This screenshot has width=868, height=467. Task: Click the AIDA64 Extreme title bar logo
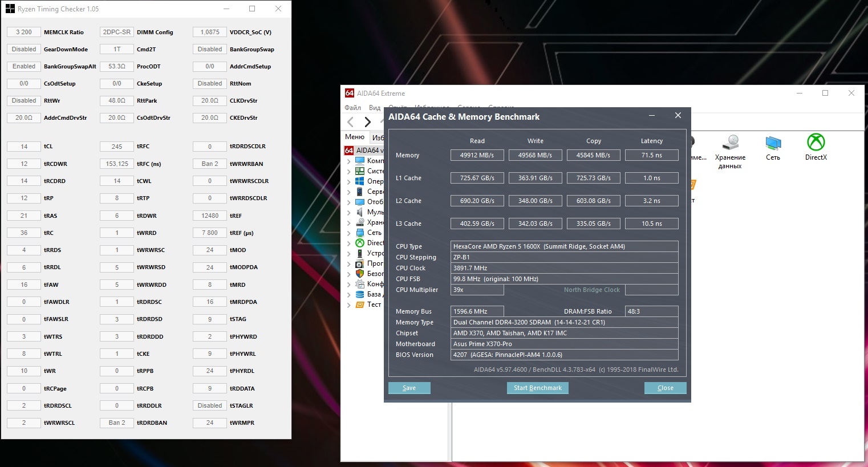click(350, 93)
